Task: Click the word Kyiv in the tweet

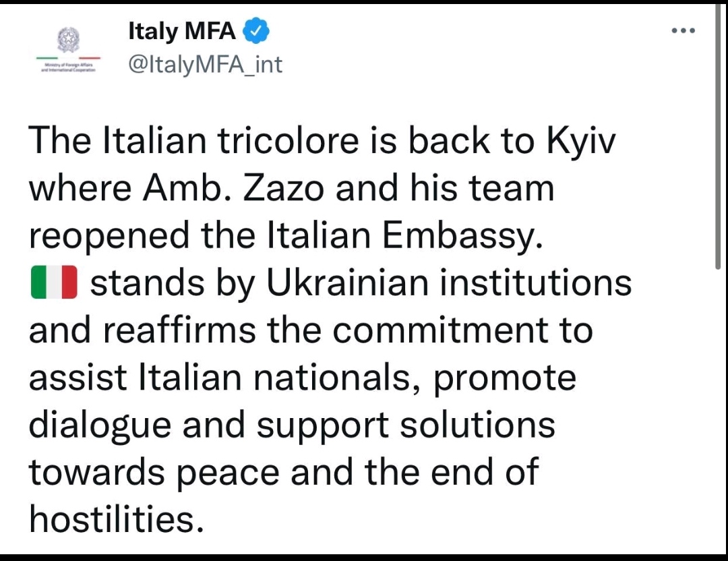Action: click(581, 140)
